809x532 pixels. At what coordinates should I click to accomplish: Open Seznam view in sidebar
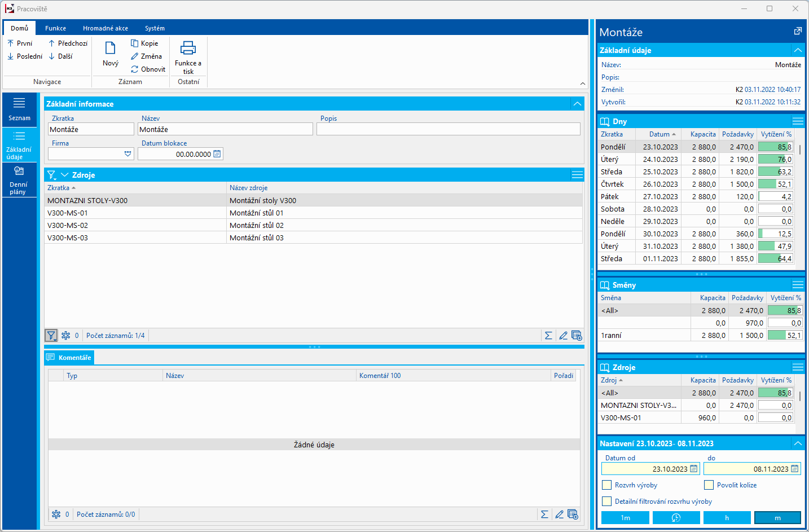pos(19,109)
